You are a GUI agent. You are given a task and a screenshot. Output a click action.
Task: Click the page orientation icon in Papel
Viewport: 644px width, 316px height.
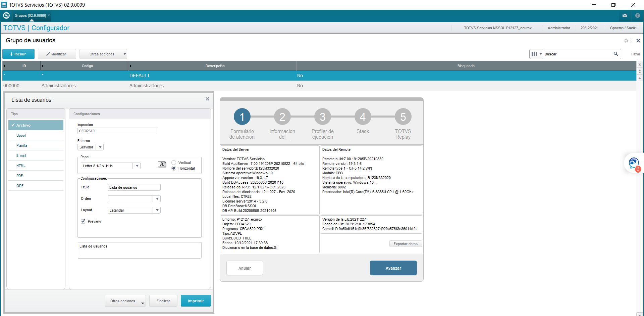(162, 164)
